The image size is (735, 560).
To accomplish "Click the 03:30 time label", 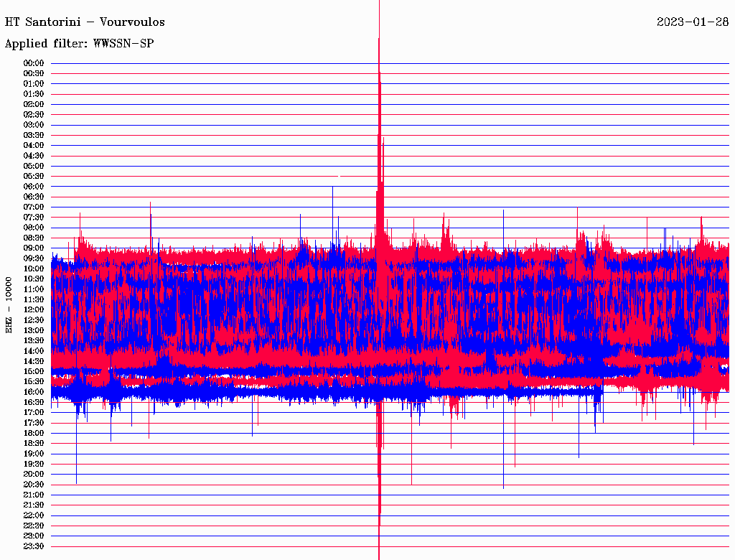I will click(x=34, y=135).
